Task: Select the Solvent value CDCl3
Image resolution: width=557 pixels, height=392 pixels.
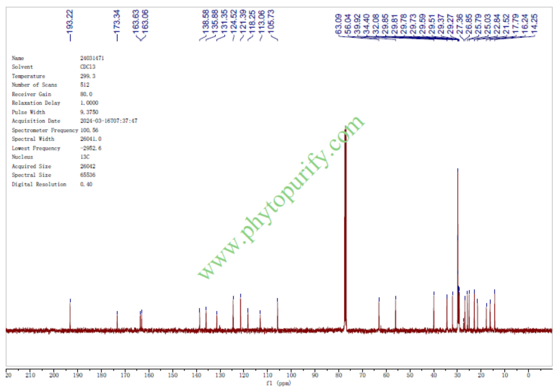Action: pos(88,67)
